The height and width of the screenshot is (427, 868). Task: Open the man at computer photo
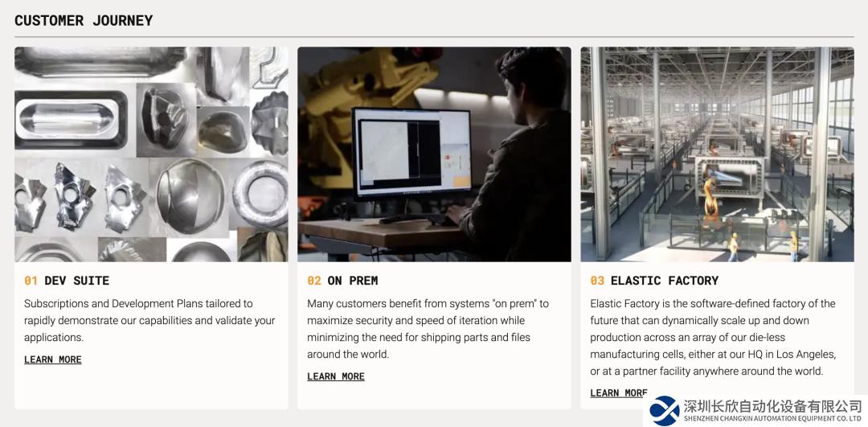(434, 154)
